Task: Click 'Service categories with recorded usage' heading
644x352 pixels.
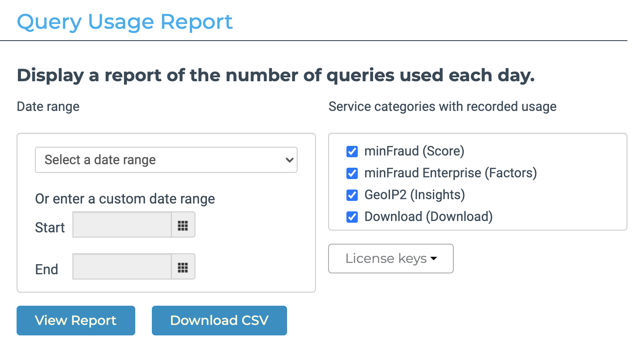Action: pyautogui.click(x=442, y=107)
